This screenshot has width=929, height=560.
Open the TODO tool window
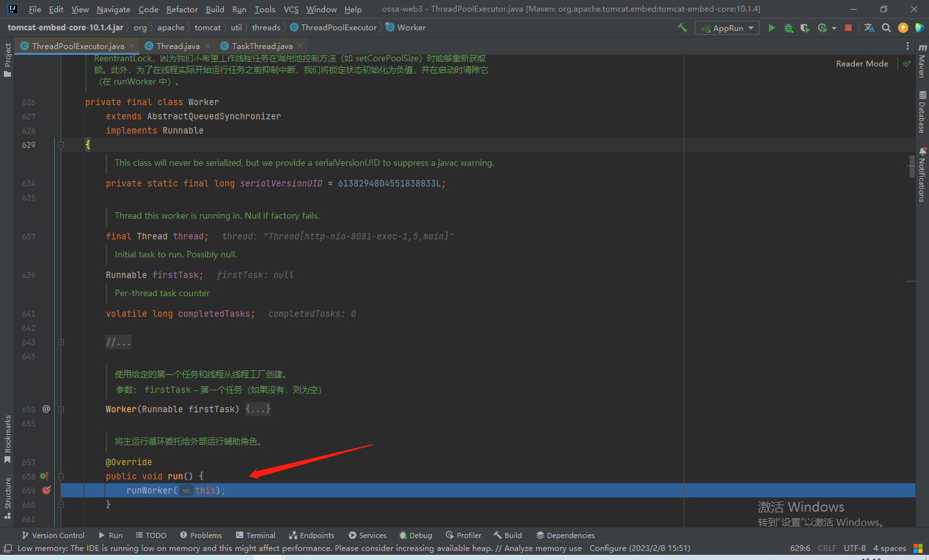point(151,535)
